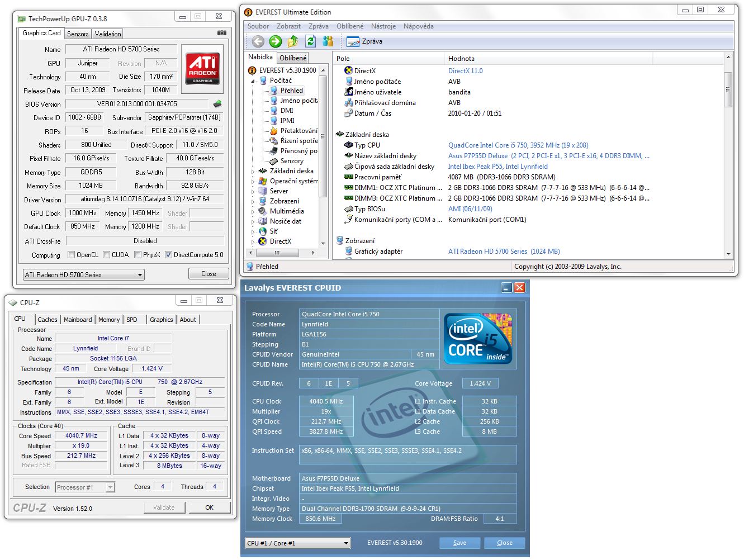Screen dimensions: 744x560
Task: Click the EVEREST users icon in toolbar
Action: click(328, 41)
